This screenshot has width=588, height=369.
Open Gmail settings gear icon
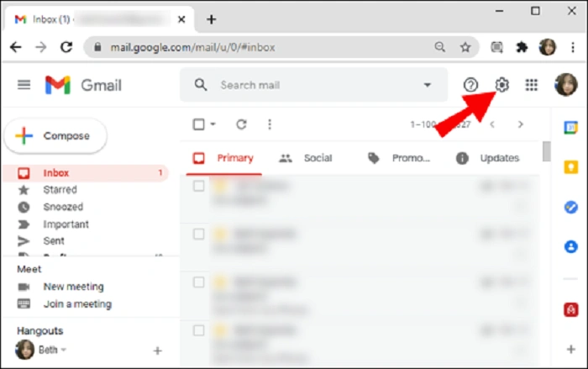[x=501, y=85]
